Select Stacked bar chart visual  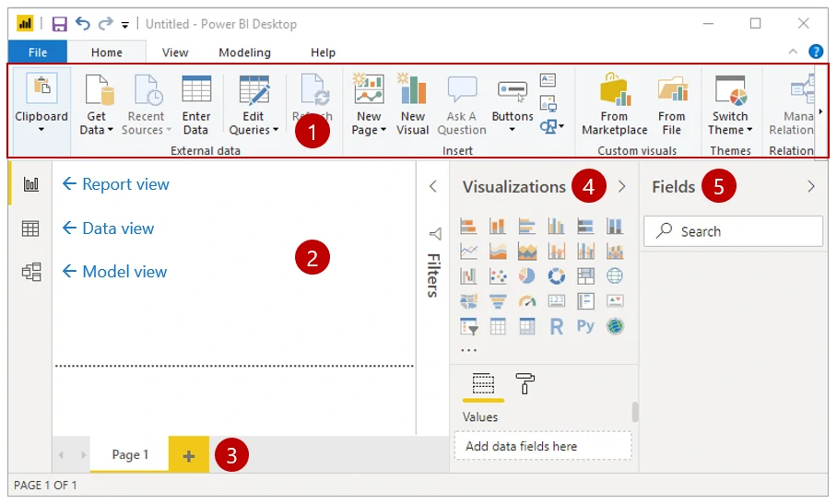point(468,227)
